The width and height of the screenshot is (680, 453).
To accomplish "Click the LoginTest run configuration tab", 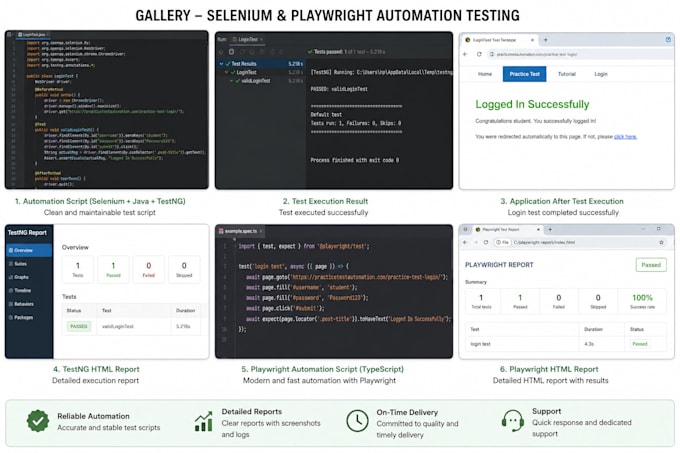I will pyautogui.click(x=248, y=39).
